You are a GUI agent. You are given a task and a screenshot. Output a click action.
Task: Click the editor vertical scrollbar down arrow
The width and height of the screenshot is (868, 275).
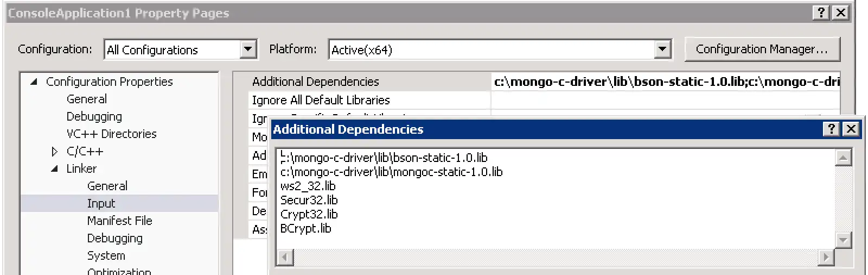pos(843,240)
